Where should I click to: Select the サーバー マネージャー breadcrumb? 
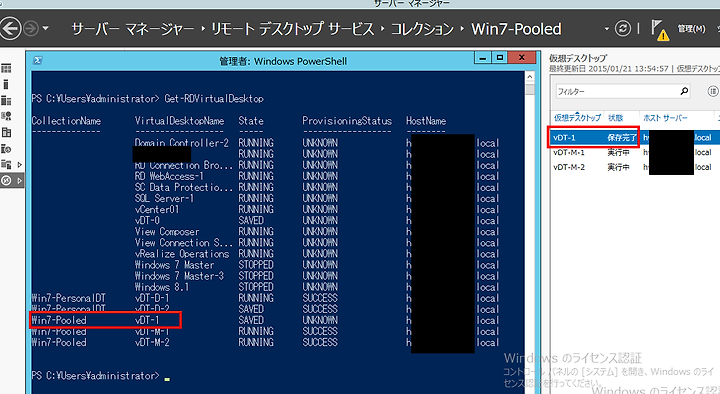133,29
